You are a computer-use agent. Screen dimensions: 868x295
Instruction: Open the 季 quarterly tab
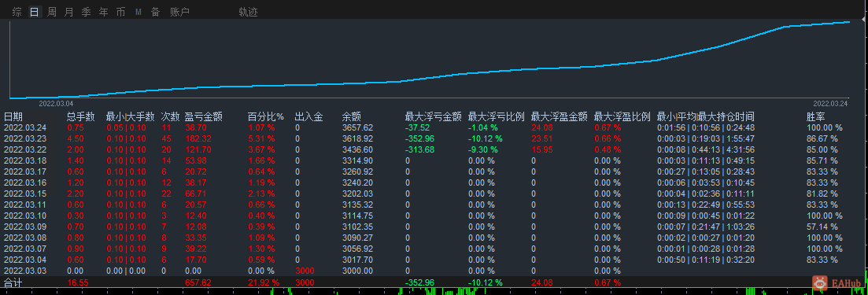point(86,12)
